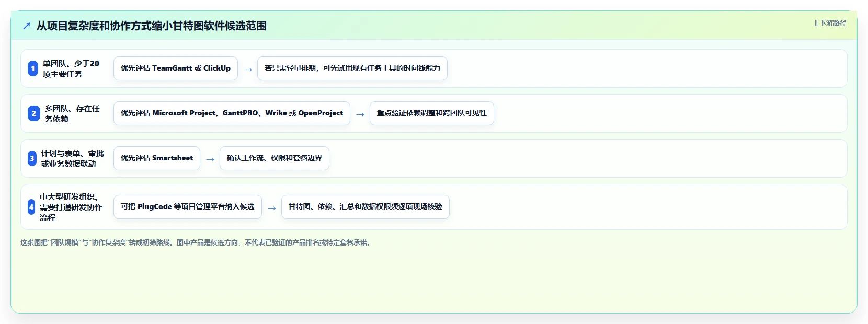Viewport: 868px width, 324px height.
Task: Click the '计划与表单、审批或业务数据联动' label
Action: point(73,158)
